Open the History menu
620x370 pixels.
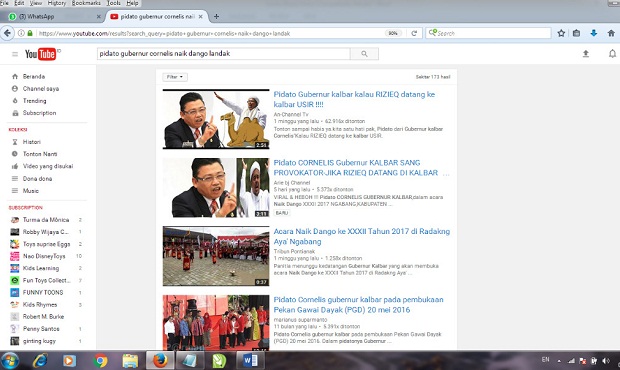click(57, 3)
